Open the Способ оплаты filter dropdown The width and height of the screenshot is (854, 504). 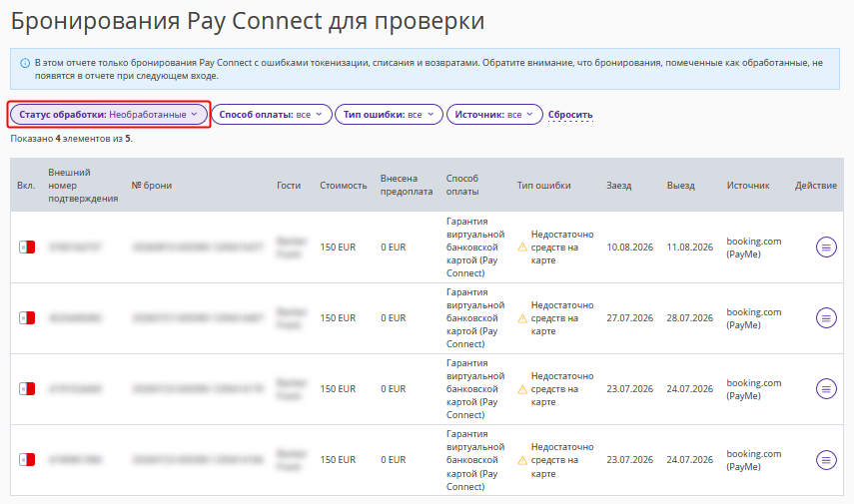click(x=272, y=115)
